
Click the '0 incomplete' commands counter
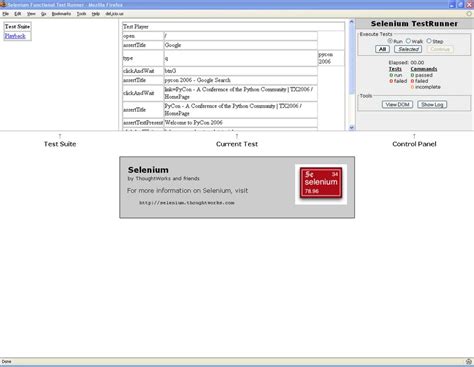coord(426,87)
